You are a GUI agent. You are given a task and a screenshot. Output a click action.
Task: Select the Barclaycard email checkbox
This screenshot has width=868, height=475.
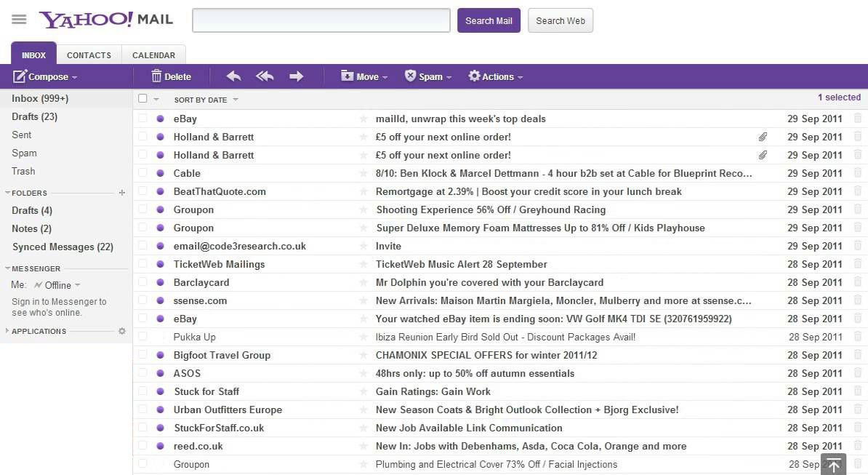click(x=142, y=282)
